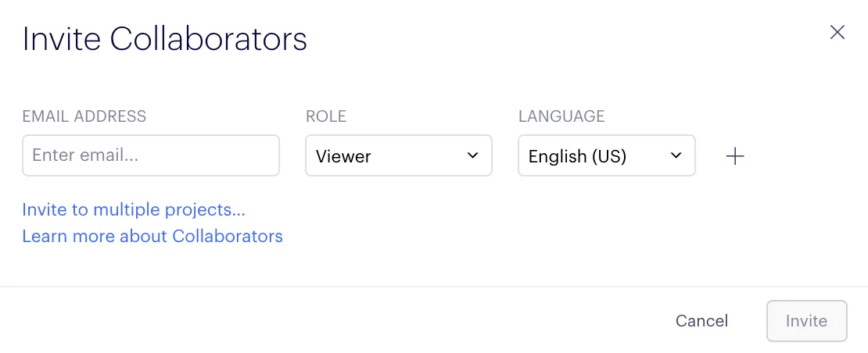Click the chevron arrow in Language dropdown
The height and width of the screenshot is (353, 868).
click(x=676, y=155)
